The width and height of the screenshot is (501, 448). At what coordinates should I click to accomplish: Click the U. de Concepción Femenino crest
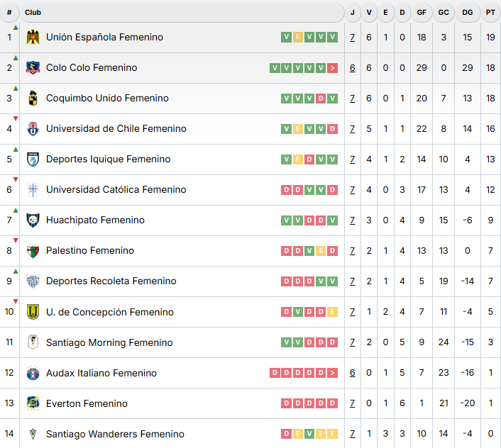pos(33,312)
